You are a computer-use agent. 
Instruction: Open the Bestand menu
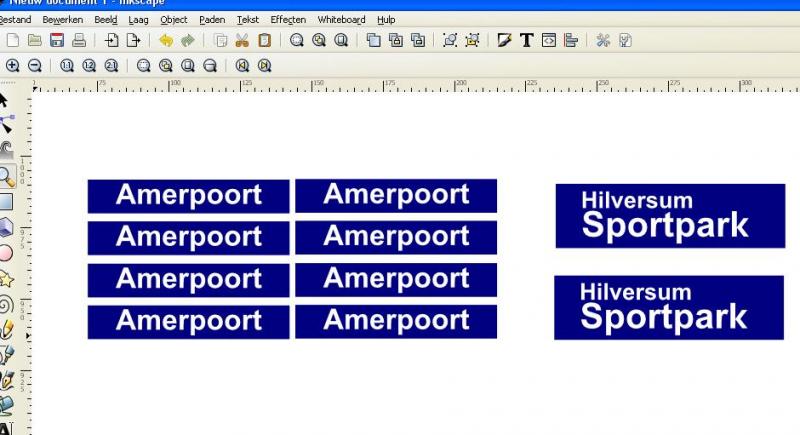pos(15,19)
